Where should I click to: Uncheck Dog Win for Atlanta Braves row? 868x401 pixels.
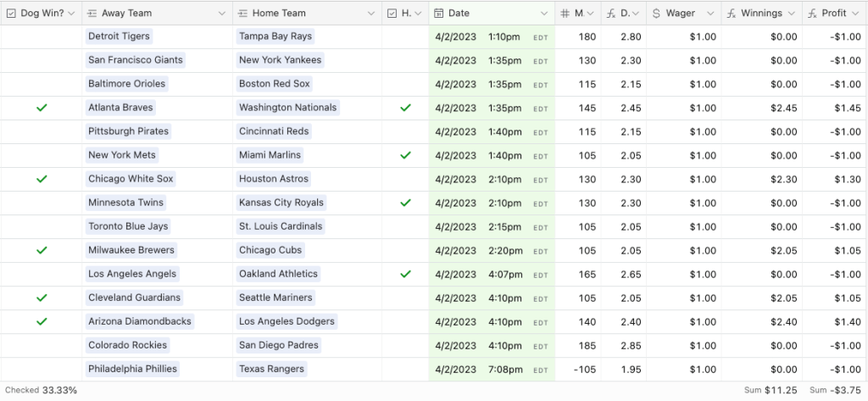tap(42, 108)
